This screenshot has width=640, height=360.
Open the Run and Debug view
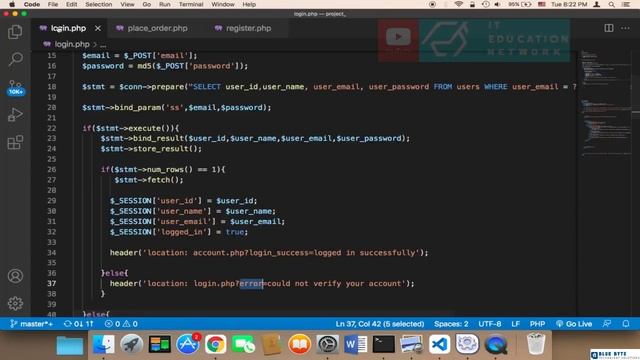15,115
